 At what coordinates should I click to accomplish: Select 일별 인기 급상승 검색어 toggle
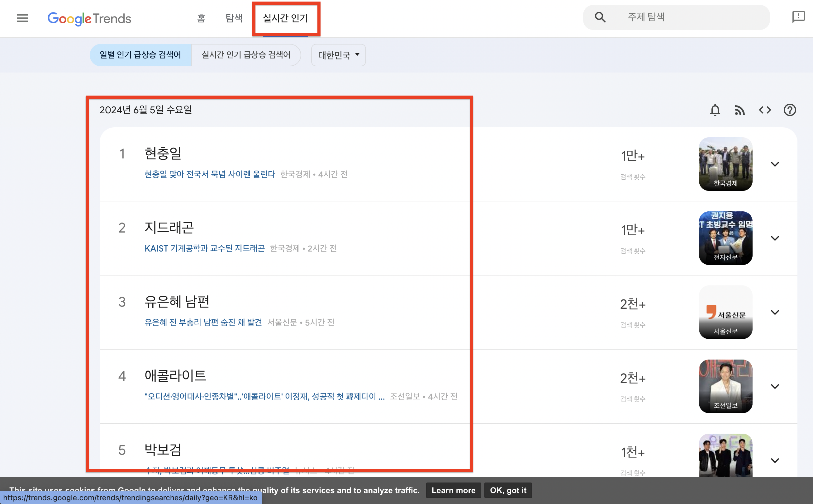coord(140,55)
